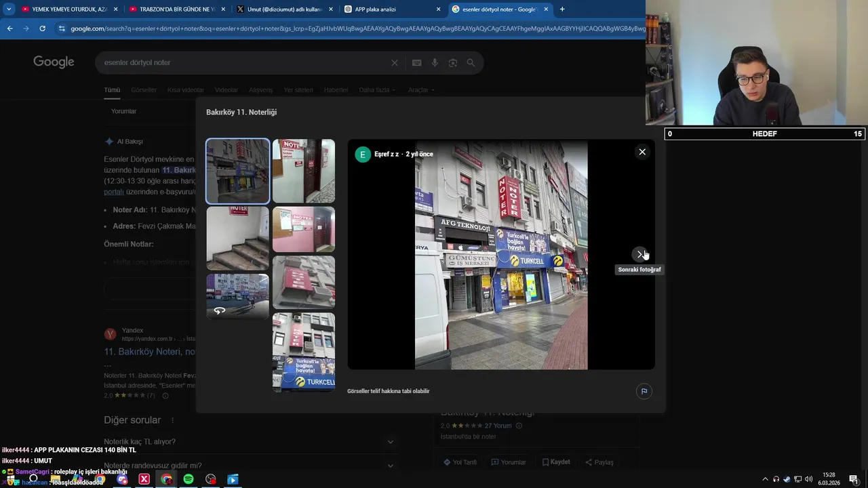The height and width of the screenshot is (488, 868).
Task: Reload the page in the browser
Action: coord(42,28)
